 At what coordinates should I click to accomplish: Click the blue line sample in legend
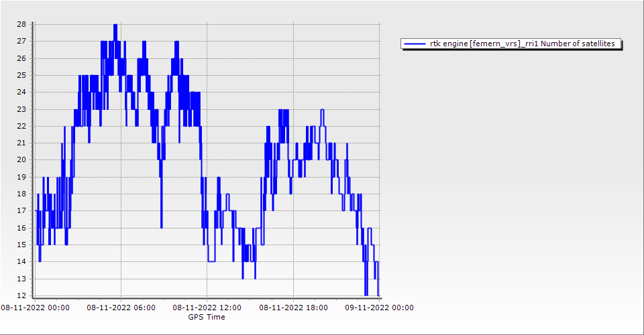[415, 44]
